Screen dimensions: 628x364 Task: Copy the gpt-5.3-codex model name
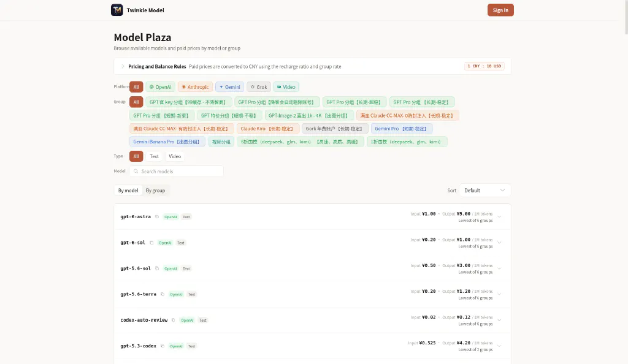click(163, 346)
